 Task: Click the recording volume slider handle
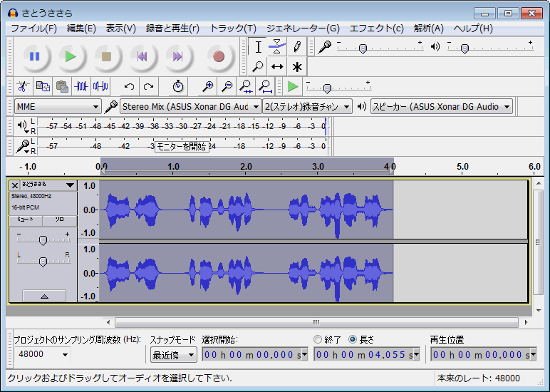(363, 48)
